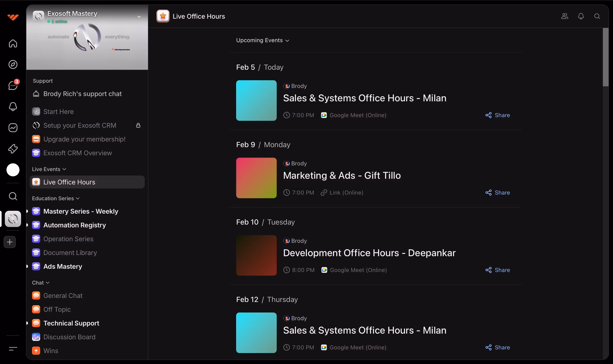Click the members icon in header

coord(564,16)
